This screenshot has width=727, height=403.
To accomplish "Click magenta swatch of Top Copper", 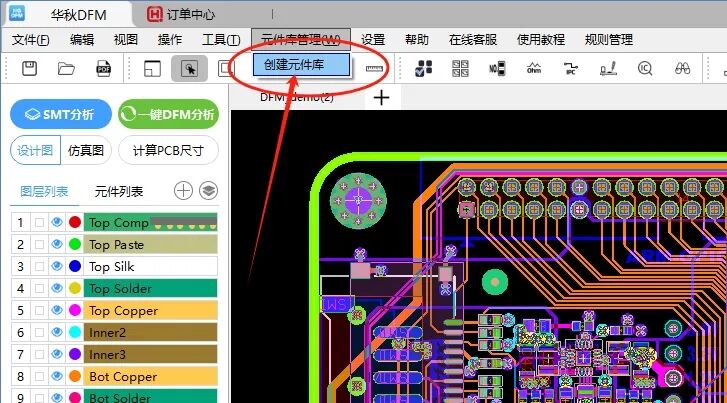I will [75, 310].
